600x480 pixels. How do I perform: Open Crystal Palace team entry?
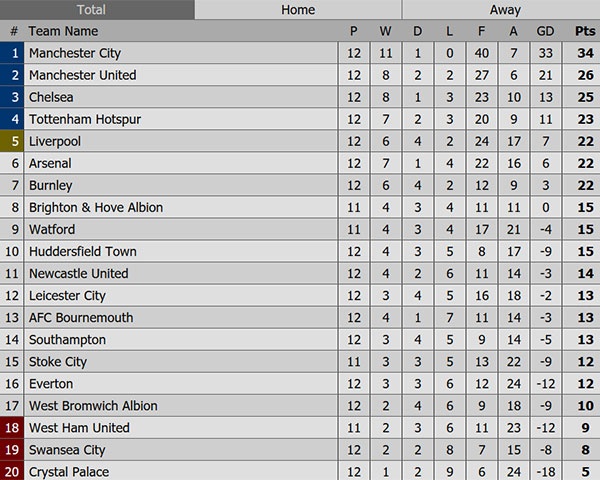click(69, 471)
